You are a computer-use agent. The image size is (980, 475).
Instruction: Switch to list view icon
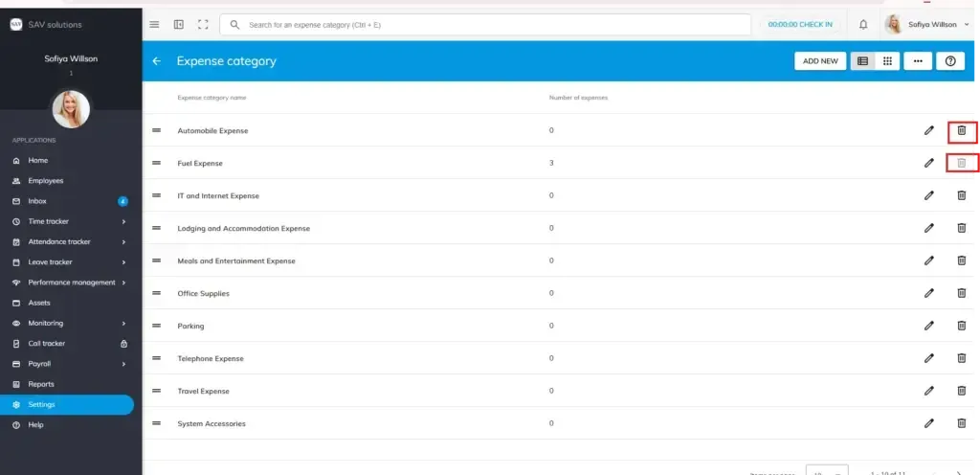(862, 61)
